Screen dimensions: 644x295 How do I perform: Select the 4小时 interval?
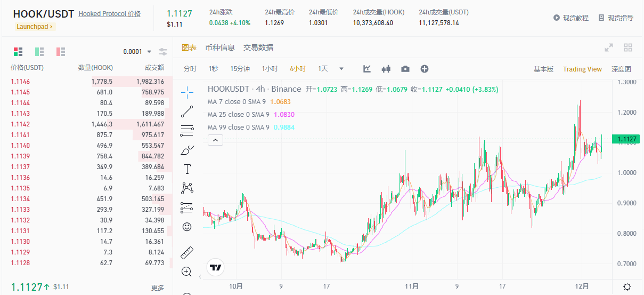[298, 69]
